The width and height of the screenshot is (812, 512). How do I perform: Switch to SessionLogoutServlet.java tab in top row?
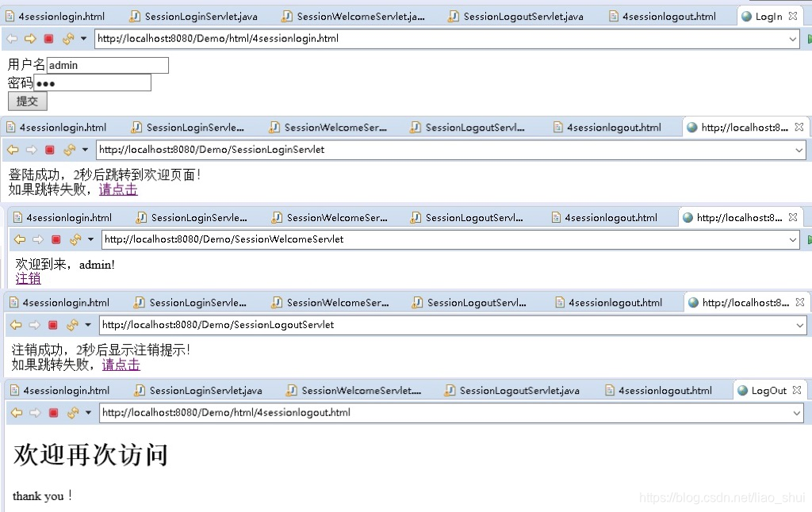pyautogui.click(x=516, y=17)
